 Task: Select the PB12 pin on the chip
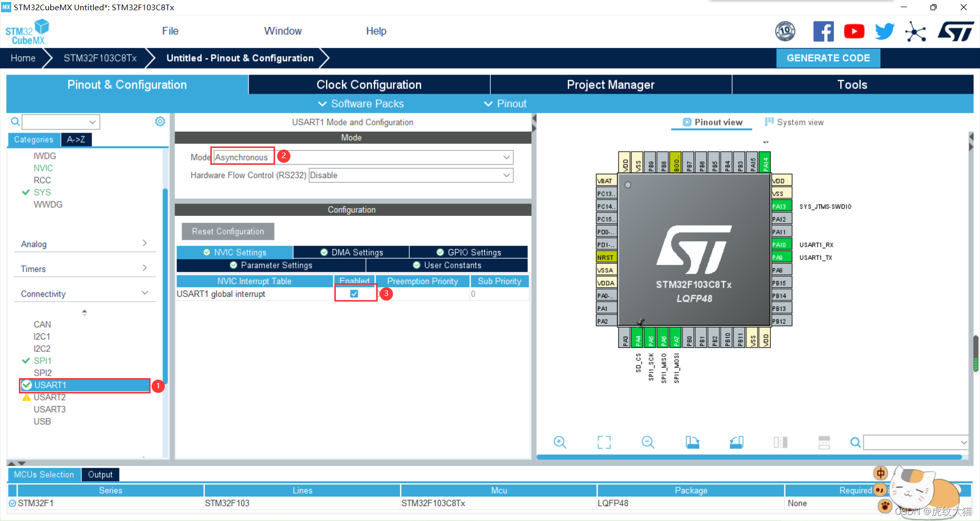[781, 321]
